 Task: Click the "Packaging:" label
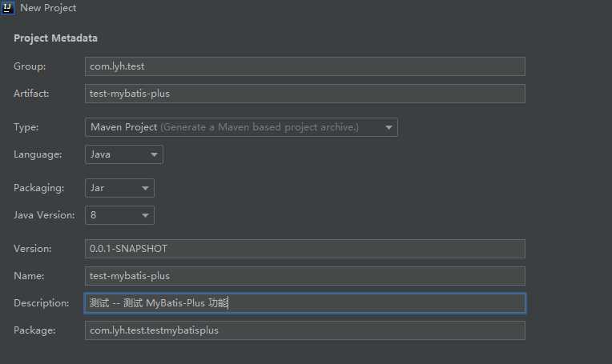[37, 188]
